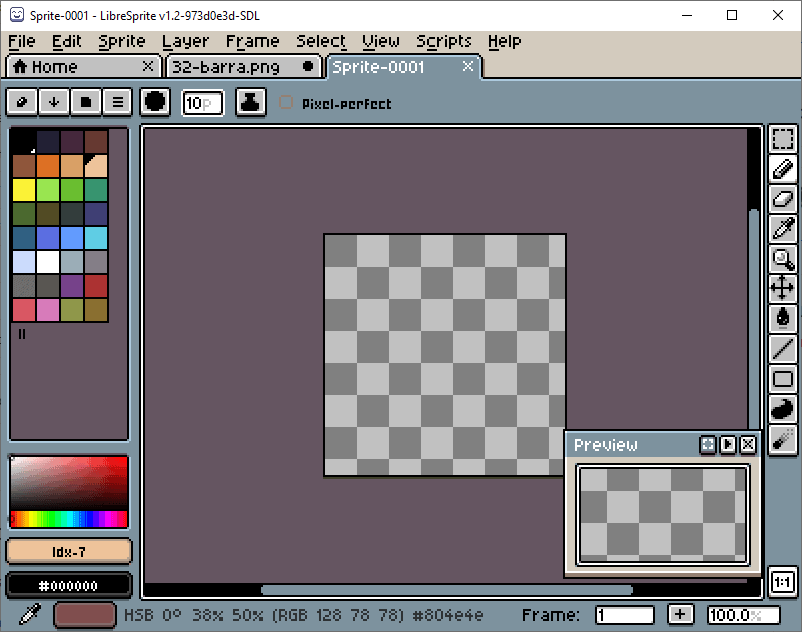Toggle Preview panel full view icon

click(x=707, y=444)
